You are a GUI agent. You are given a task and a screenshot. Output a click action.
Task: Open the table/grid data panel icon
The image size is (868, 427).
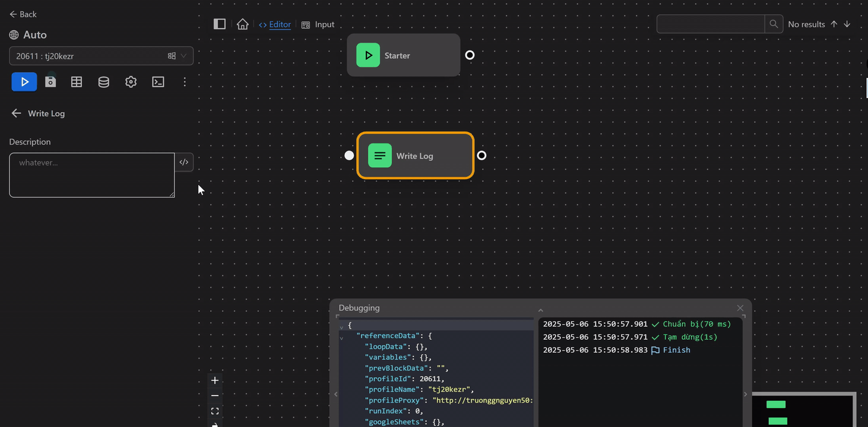(76, 81)
